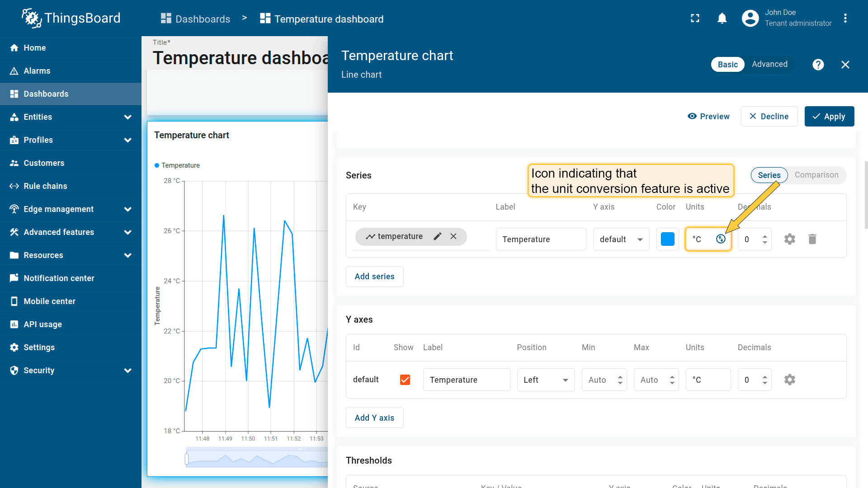Toggle fullscreen mode icon
This screenshot has height=488, width=868.
[695, 19]
